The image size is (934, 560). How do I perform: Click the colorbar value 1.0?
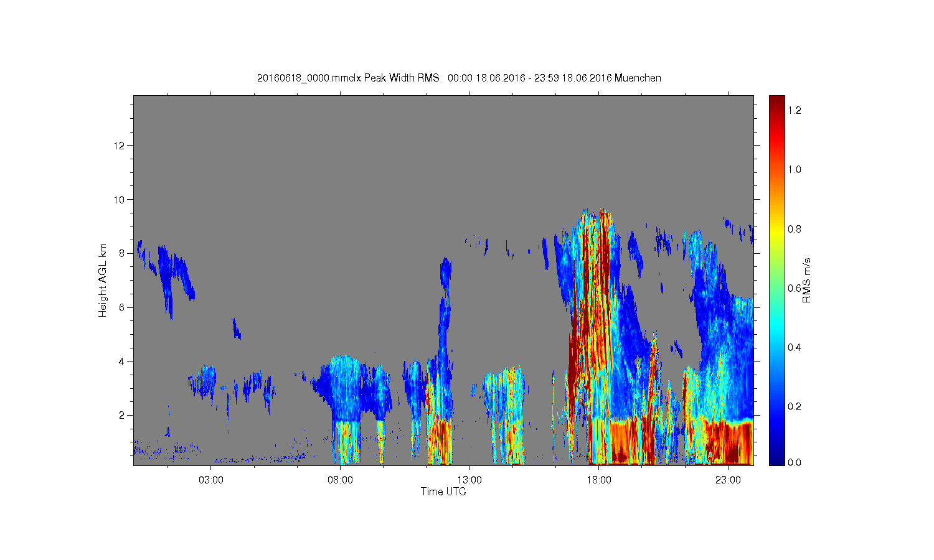tap(795, 169)
